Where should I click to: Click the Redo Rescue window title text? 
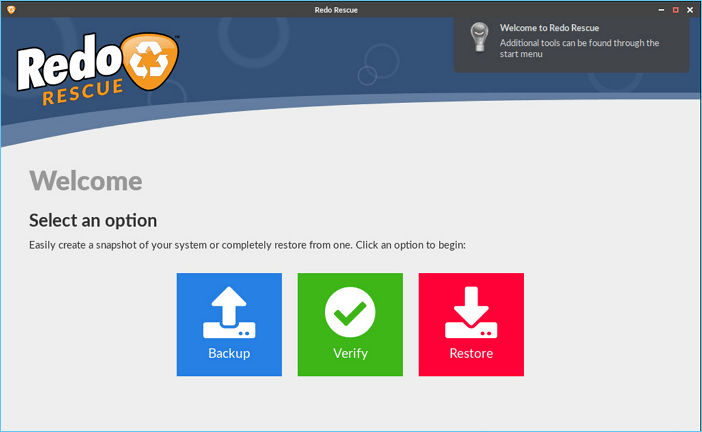(x=336, y=10)
